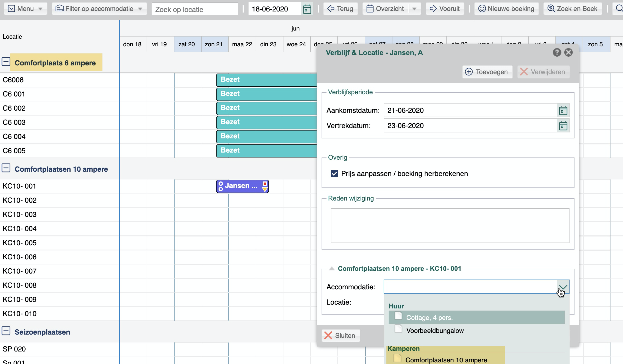This screenshot has height=364, width=623.
Task: Open calendar for Vertrekdatum field
Action: point(563,126)
